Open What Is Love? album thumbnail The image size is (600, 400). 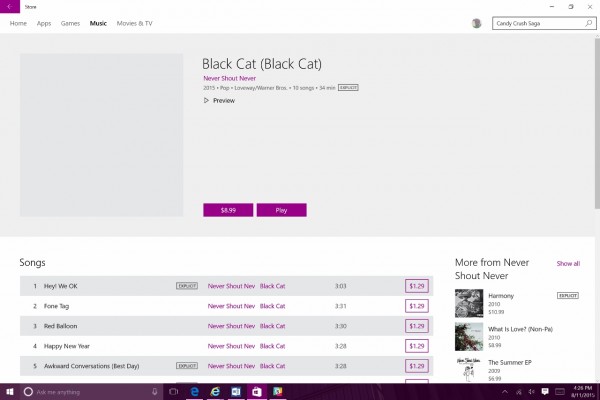(469, 336)
